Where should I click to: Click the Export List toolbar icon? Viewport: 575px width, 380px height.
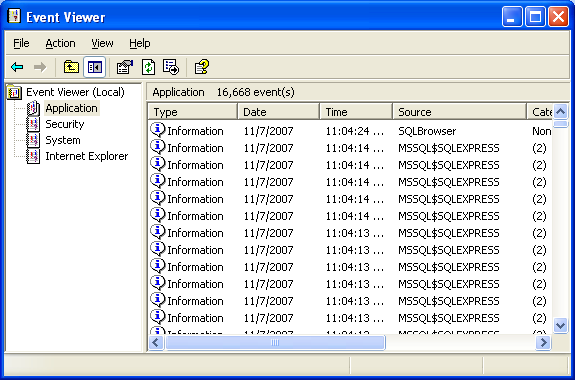click(171, 67)
